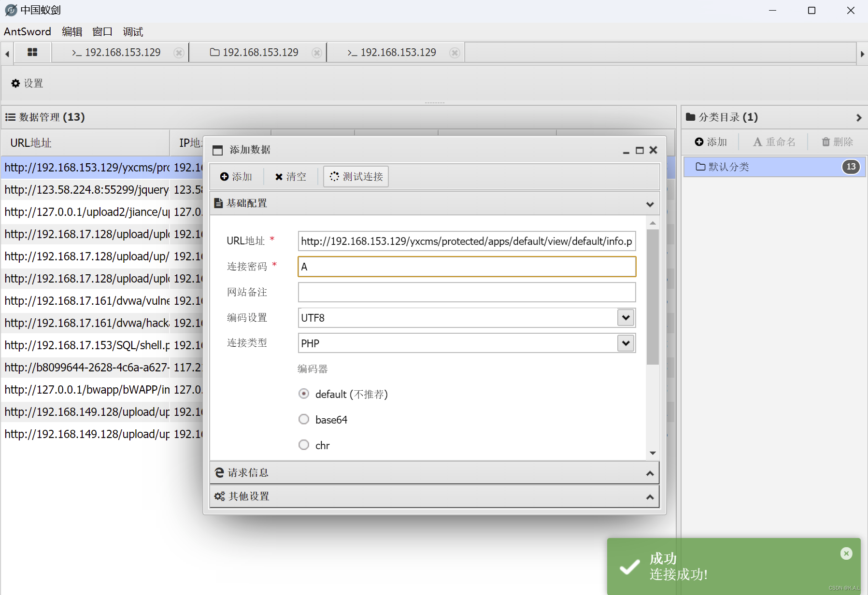Click the 添加 button to save the shell
The height and width of the screenshot is (595, 868).
[236, 176]
